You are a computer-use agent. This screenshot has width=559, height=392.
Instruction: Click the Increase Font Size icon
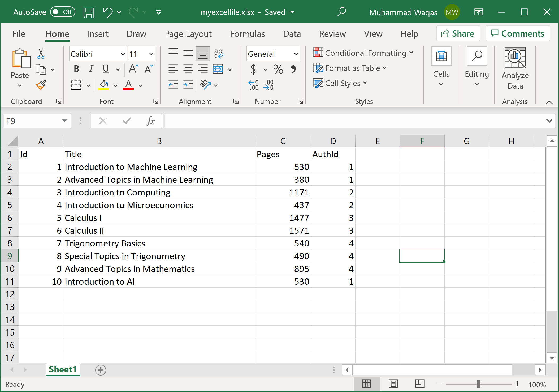(x=133, y=69)
